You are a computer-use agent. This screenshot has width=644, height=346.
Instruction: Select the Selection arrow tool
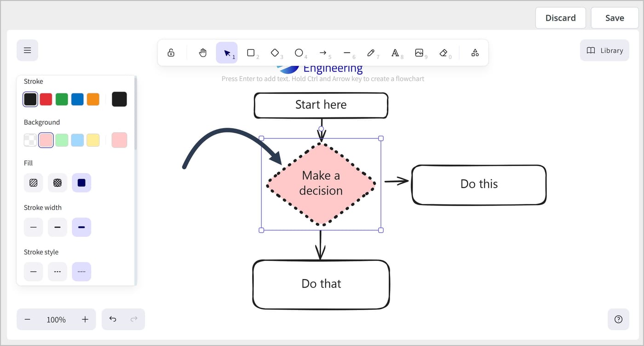point(227,52)
